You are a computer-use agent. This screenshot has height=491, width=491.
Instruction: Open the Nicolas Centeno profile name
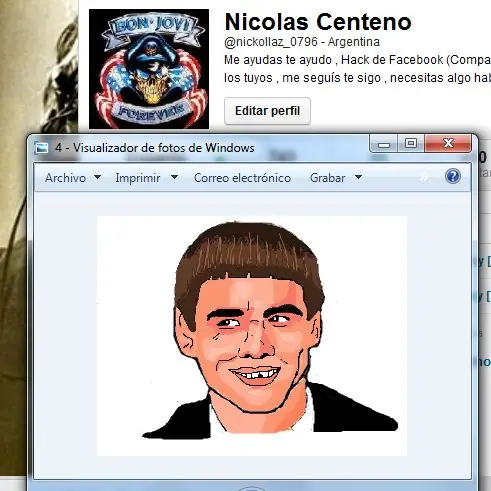click(318, 22)
